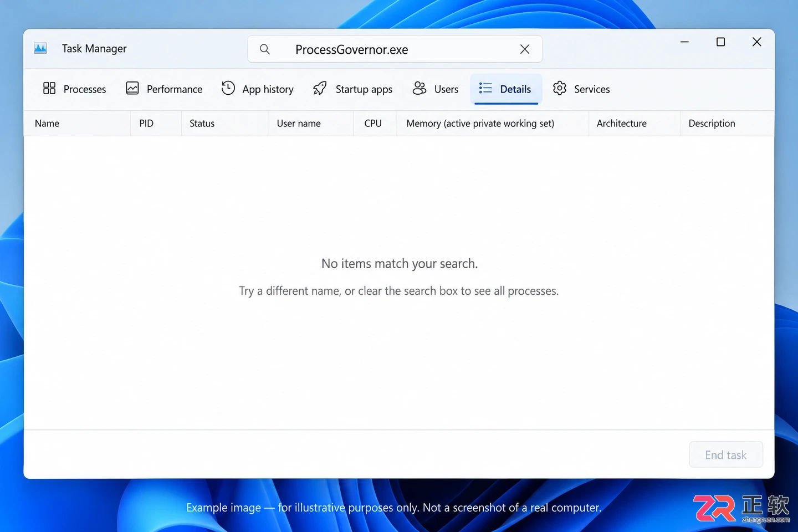Select the Startup apps tab
This screenshot has height=532, width=798.
coord(352,89)
